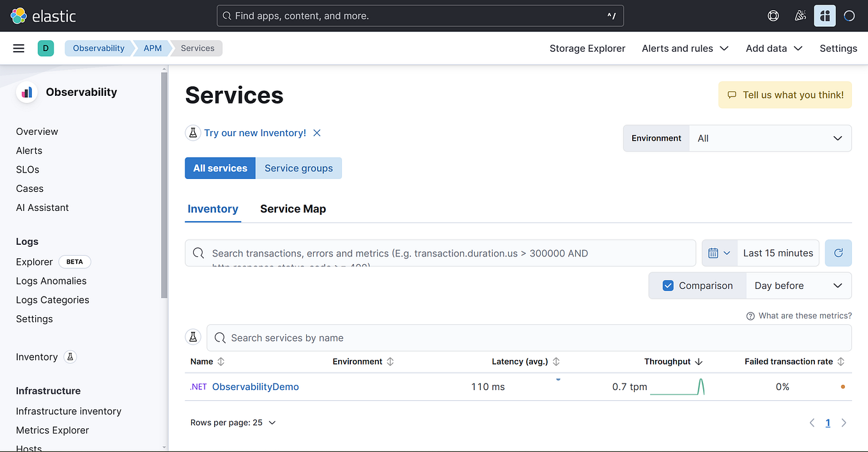Open the user profile icon in top bar
Viewport: 868px width, 452px height.
tap(849, 15)
